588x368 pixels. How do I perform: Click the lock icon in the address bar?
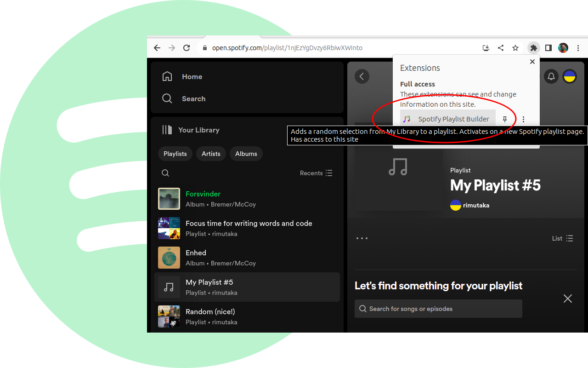[x=205, y=48]
